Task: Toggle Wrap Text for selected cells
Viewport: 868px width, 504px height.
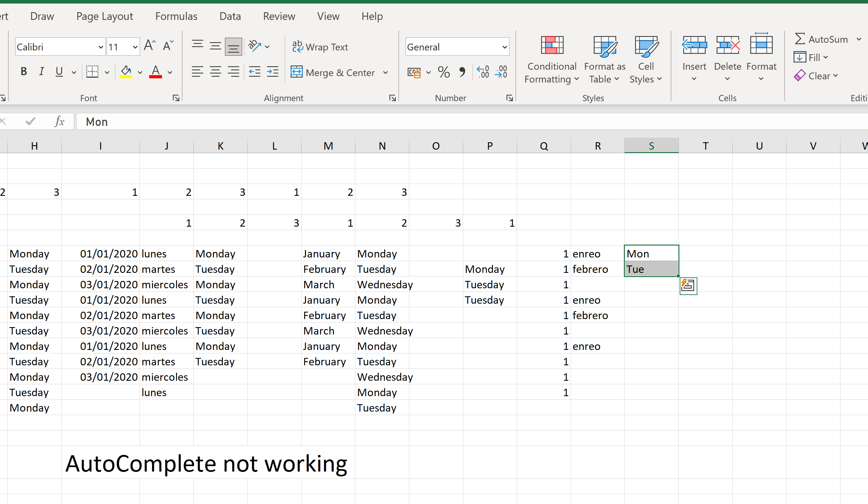Action: [x=320, y=47]
